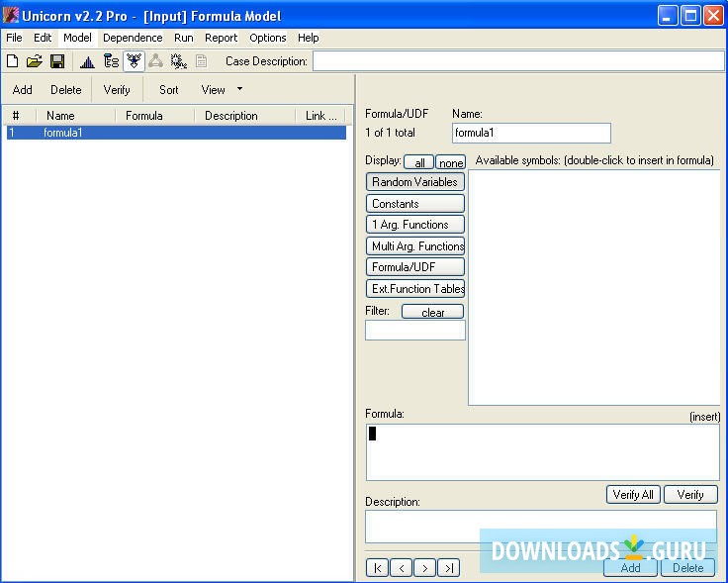The width and height of the screenshot is (728, 583).
Task: Click the Verify button below formula
Action: [690, 494]
